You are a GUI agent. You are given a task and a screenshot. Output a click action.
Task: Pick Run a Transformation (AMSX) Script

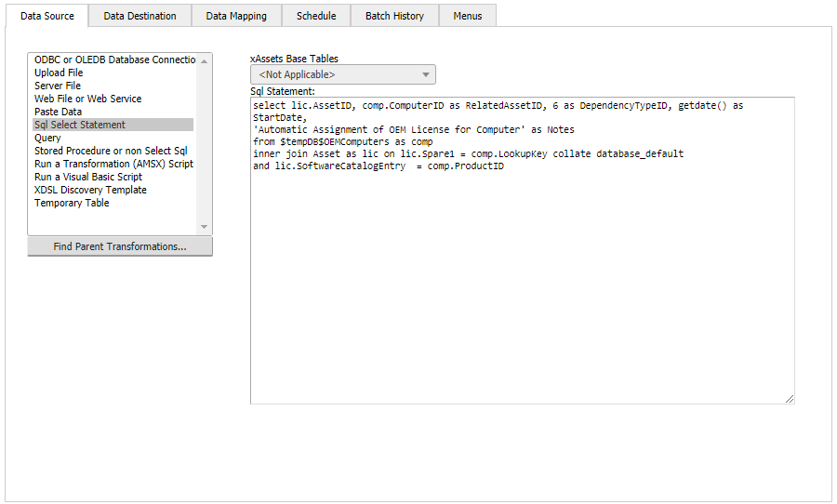[x=113, y=164]
